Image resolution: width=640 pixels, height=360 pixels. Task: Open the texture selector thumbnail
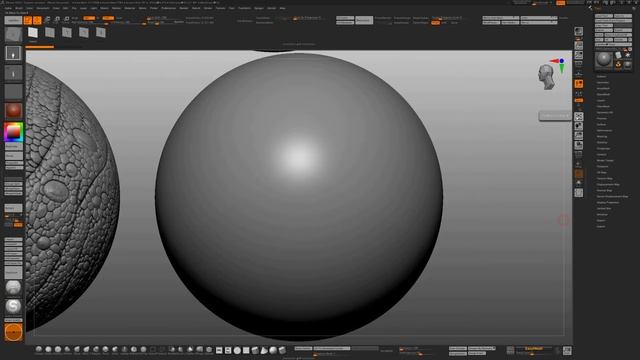[x=13, y=91]
